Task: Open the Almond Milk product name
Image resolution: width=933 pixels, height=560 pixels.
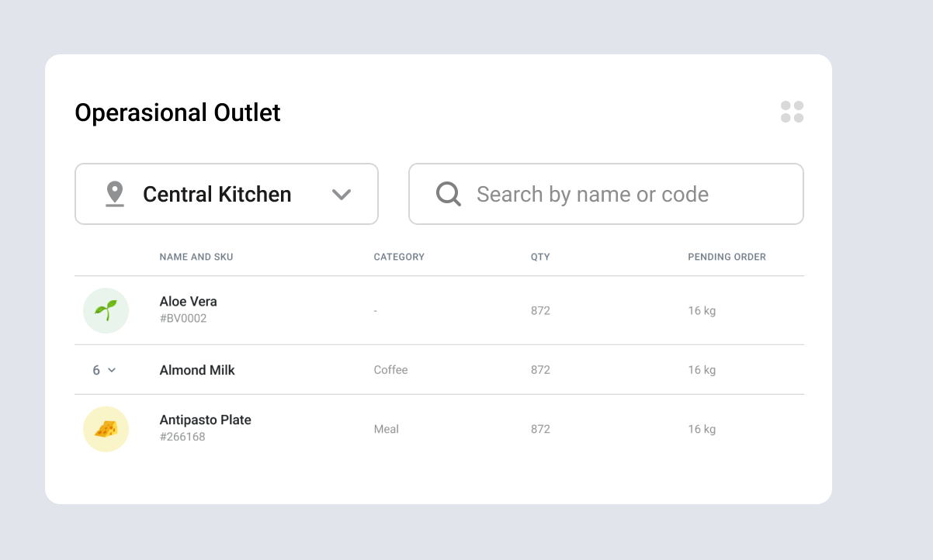Action: coord(197,370)
